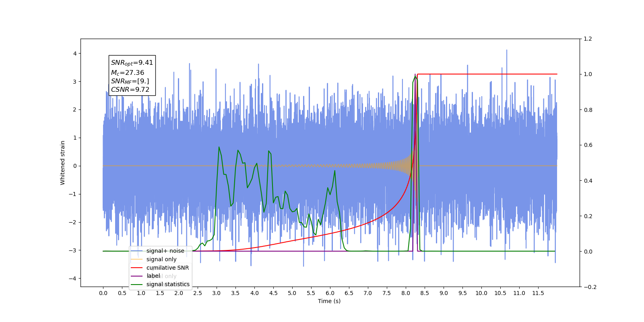The image size is (644, 322).
Task: Click the 11.0 tick on the time axis
Action: (519, 293)
